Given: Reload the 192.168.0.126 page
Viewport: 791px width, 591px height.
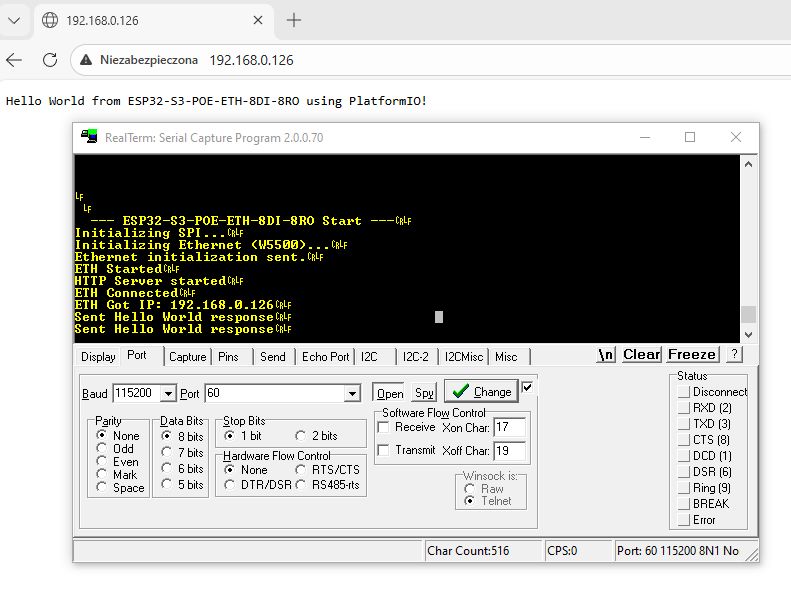Looking at the screenshot, I should [x=50, y=60].
